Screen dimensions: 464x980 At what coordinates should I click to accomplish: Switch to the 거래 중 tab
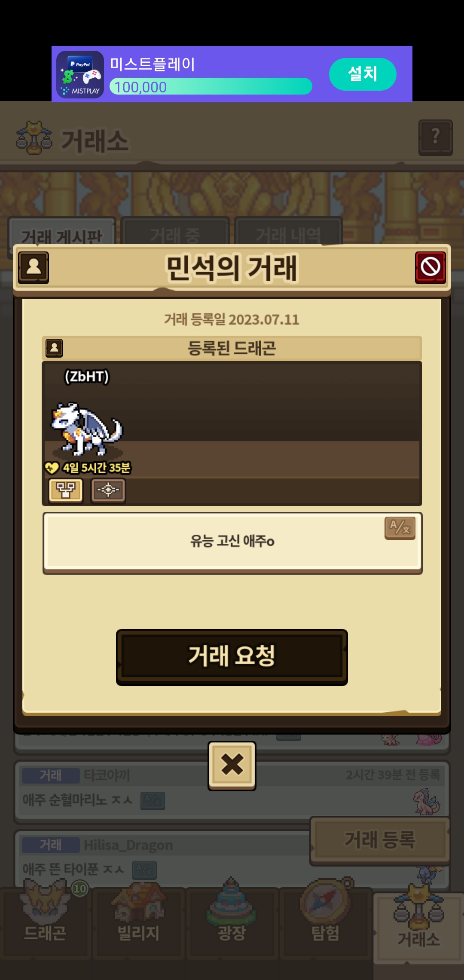point(175,234)
